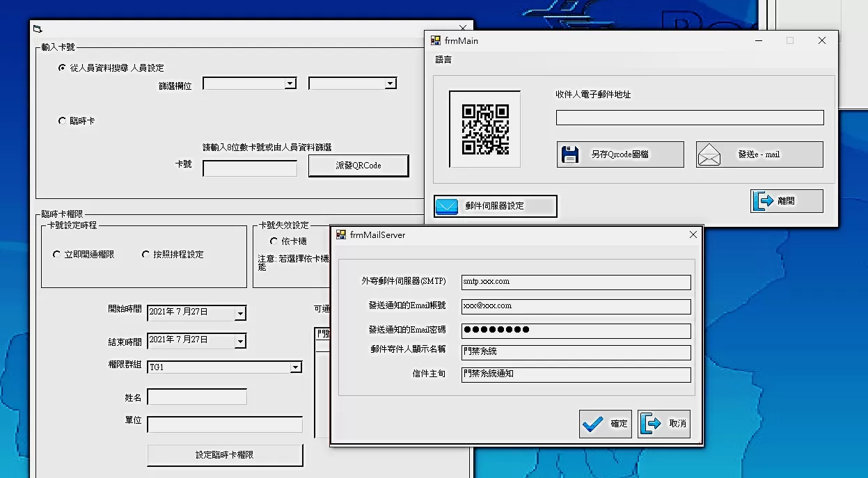Click the blue mail icon on 郵件伺服器設定 button

(x=447, y=207)
